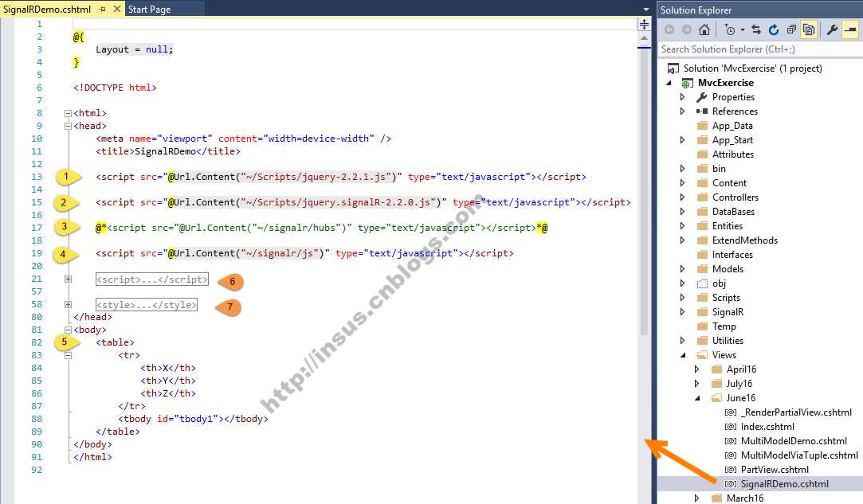Expand the References node
863x504 pixels.
pos(682,111)
